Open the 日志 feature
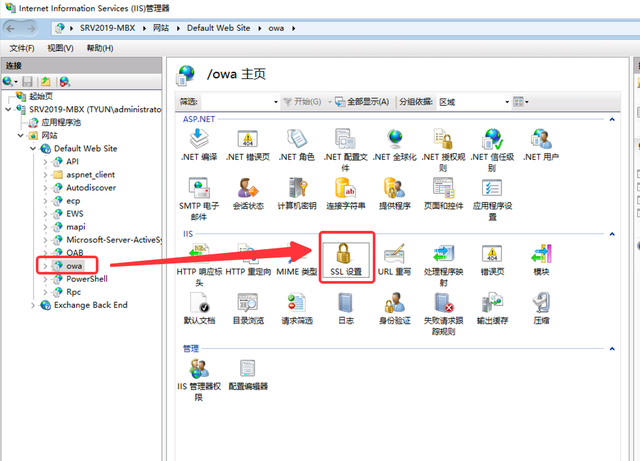 (345, 309)
